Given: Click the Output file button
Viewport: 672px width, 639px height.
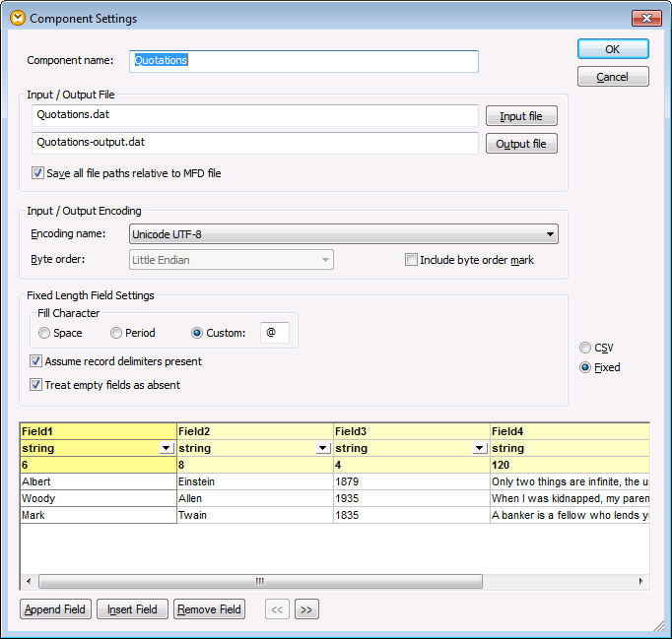Looking at the screenshot, I should tap(520, 144).
